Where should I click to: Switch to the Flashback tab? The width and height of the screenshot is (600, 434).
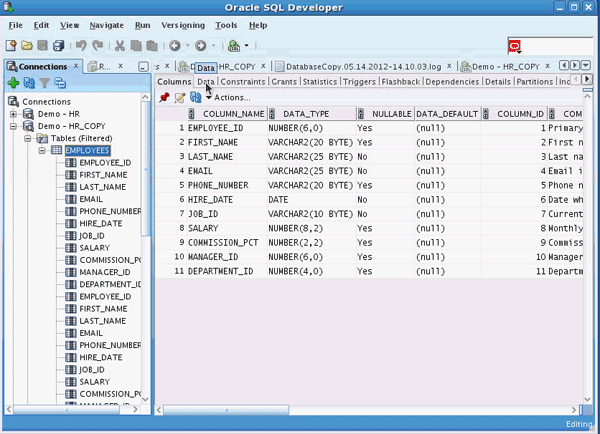[401, 82]
